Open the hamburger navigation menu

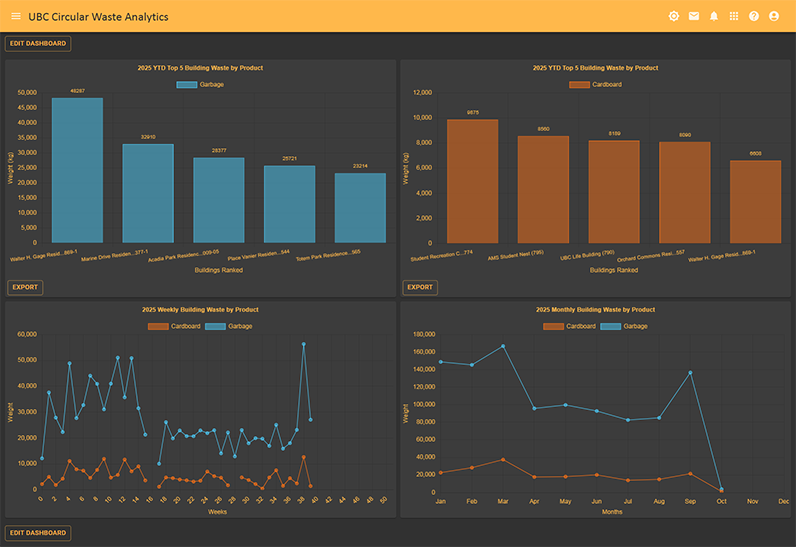click(15, 17)
